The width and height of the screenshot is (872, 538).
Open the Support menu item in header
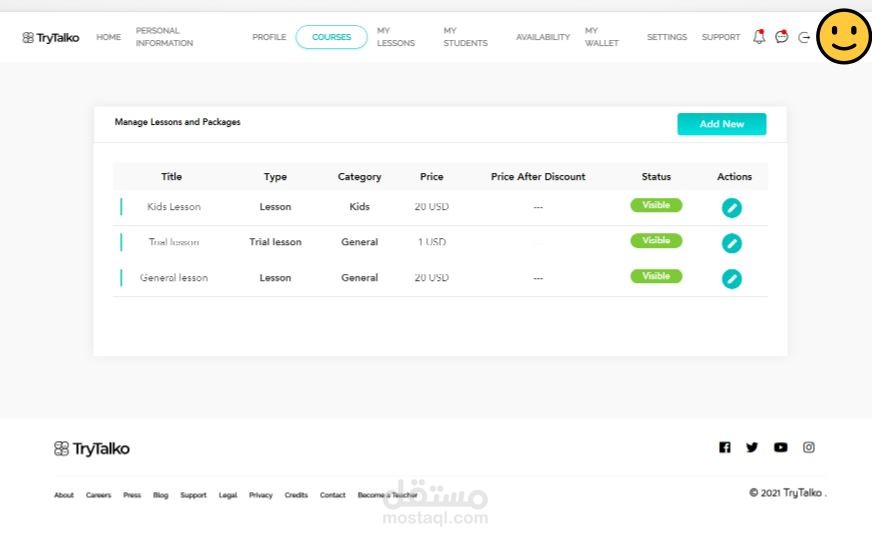721,37
